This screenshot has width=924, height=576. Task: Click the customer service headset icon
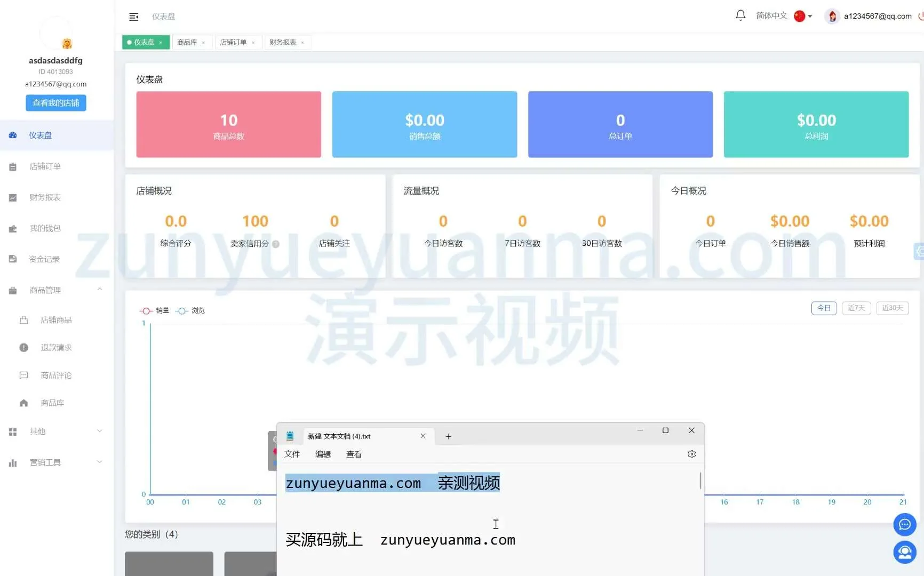[x=904, y=552]
